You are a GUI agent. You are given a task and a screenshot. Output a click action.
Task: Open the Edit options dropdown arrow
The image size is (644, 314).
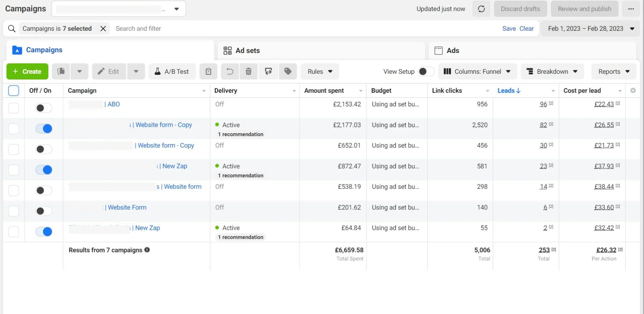136,71
